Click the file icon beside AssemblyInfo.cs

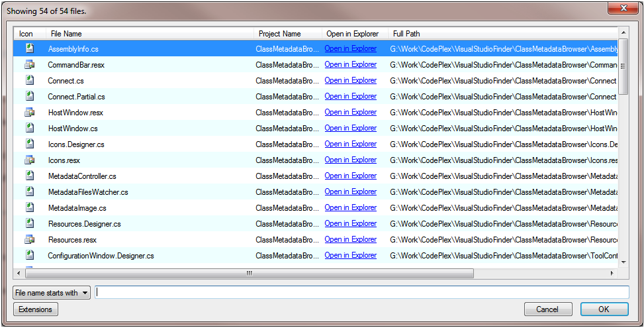[30, 48]
